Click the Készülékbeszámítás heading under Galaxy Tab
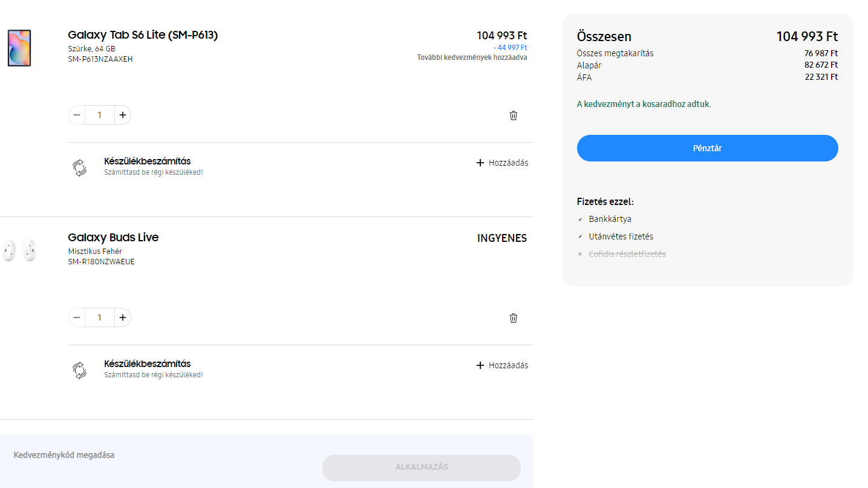This screenshot has height=488, width=868. (148, 161)
